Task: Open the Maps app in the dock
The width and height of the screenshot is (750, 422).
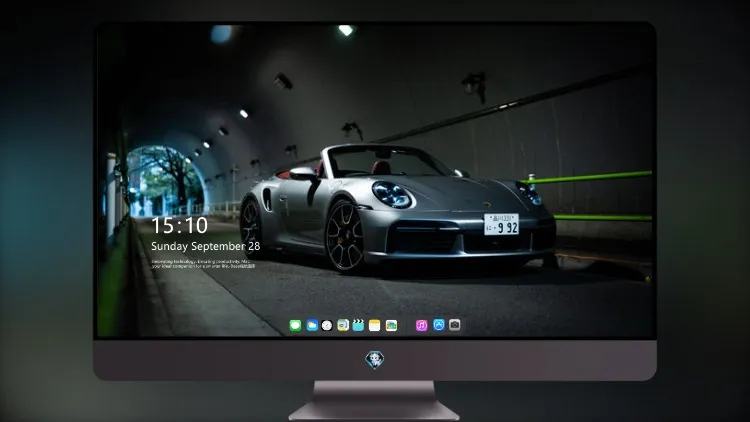Action: click(343, 326)
